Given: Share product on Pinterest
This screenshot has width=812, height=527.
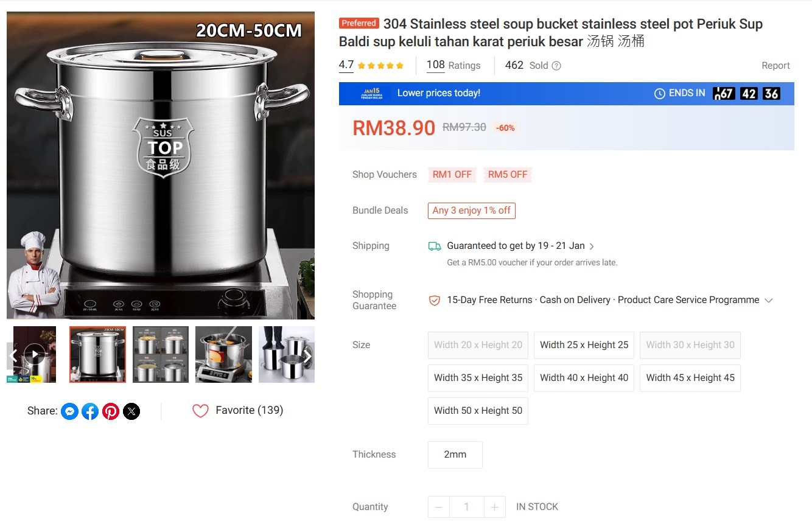Looking at the screenshot, I should 111,411.
